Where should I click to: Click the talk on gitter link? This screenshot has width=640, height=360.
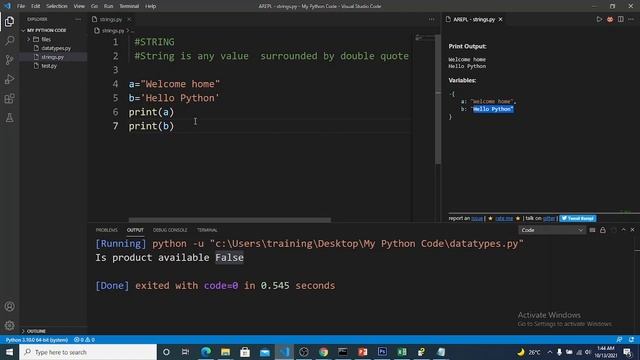tap(549, 218)
